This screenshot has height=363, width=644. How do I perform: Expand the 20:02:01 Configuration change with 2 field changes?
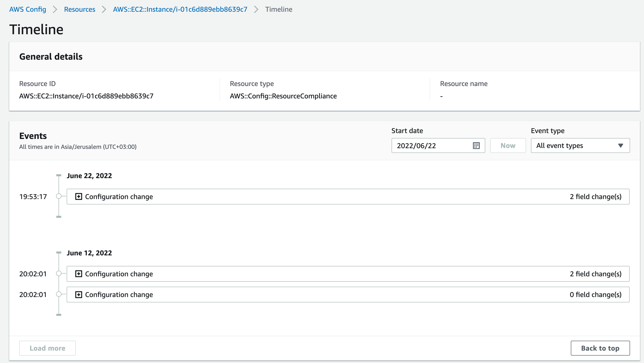tap(79, 274)
